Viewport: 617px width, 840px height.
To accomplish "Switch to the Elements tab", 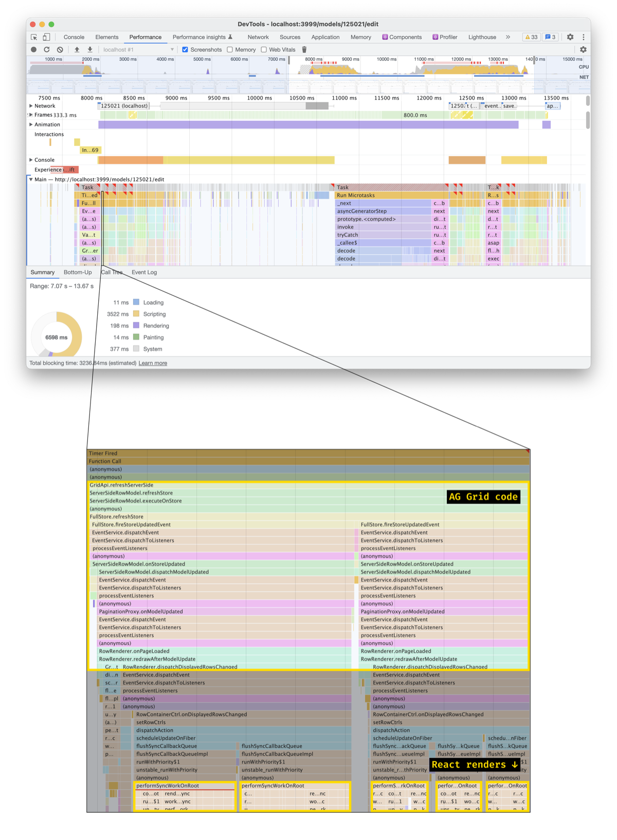I will [107, 37].
